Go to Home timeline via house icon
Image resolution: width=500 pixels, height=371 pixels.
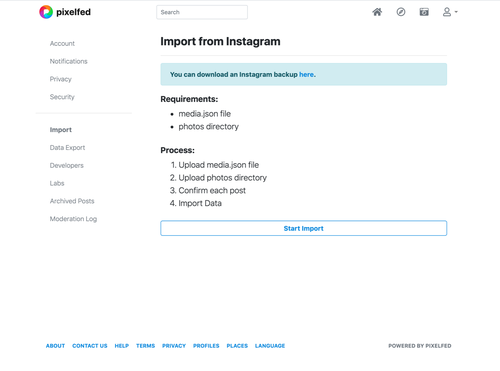tap(377, 12)
